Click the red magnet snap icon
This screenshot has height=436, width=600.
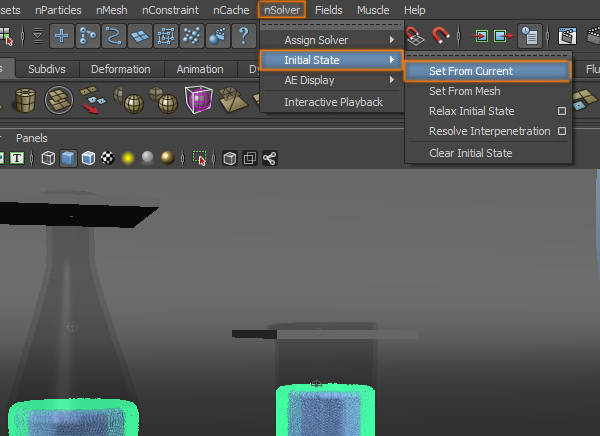point(441,37)
